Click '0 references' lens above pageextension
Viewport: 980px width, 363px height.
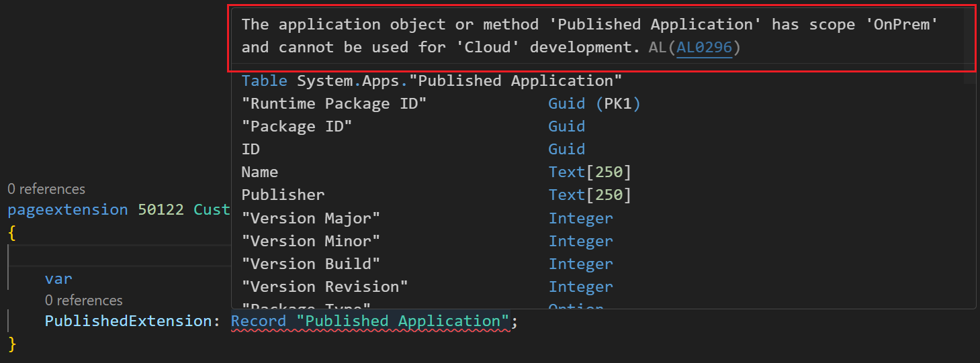pos(46,189)
